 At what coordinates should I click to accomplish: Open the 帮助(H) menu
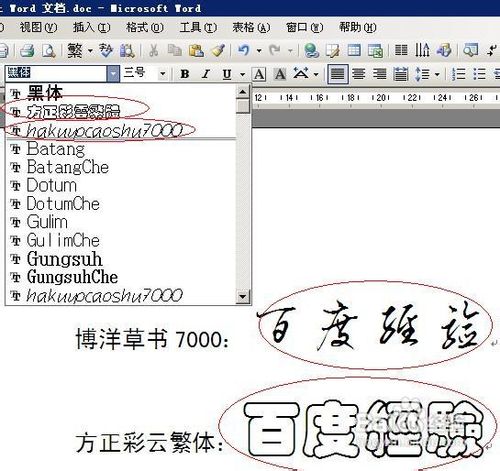point(358,27)
